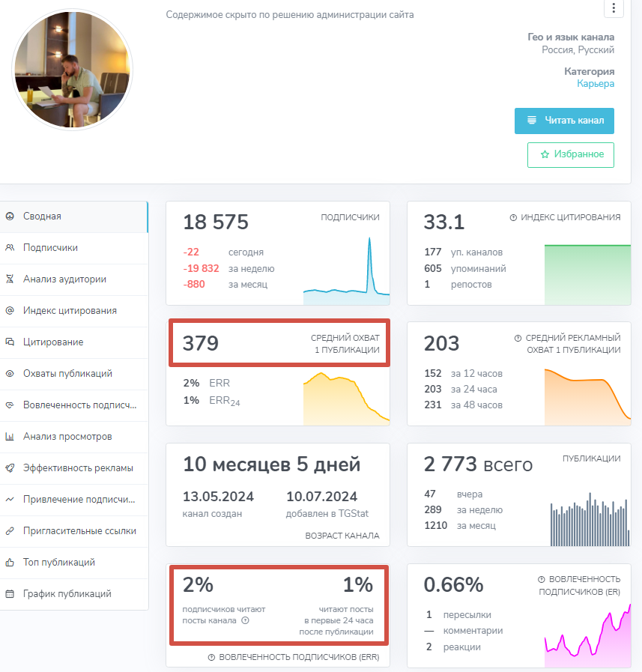Click the 33.1 citation index value
The height and width of the screenshot is (672, 642).
pos(444,222)
